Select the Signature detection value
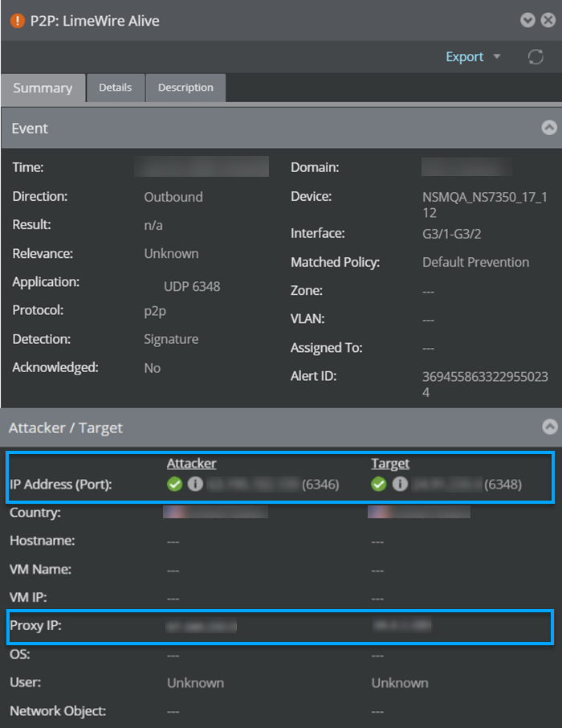The width and height of the screenshot is (562, 728). tap(171, 339)
